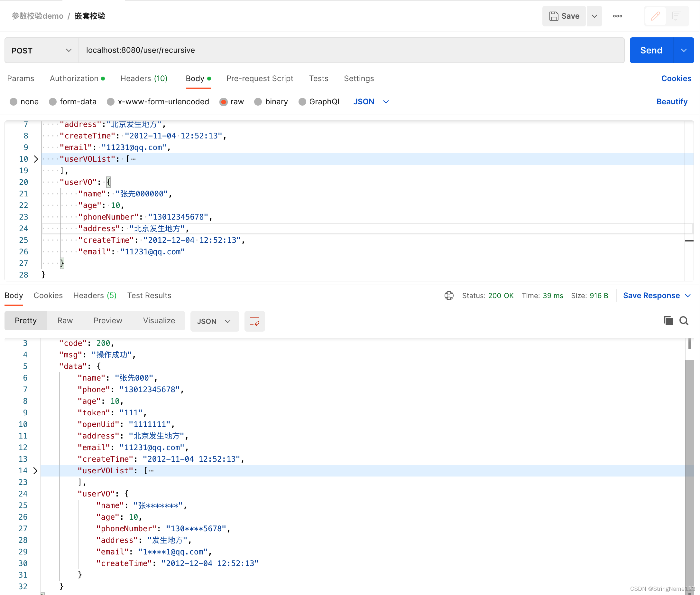Switch to the Headers (10) request tab
Viewport: 700px width, 595px height.
(x=143, y=78)
